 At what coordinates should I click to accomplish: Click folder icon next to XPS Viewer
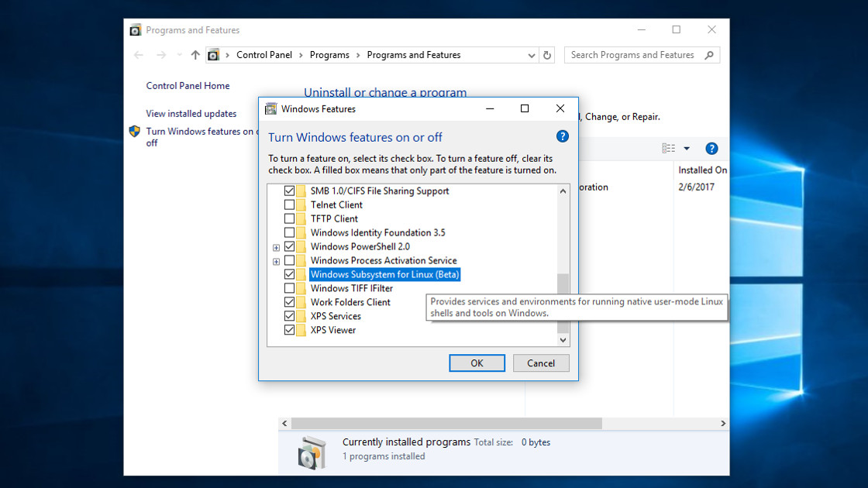pos(301,330)
